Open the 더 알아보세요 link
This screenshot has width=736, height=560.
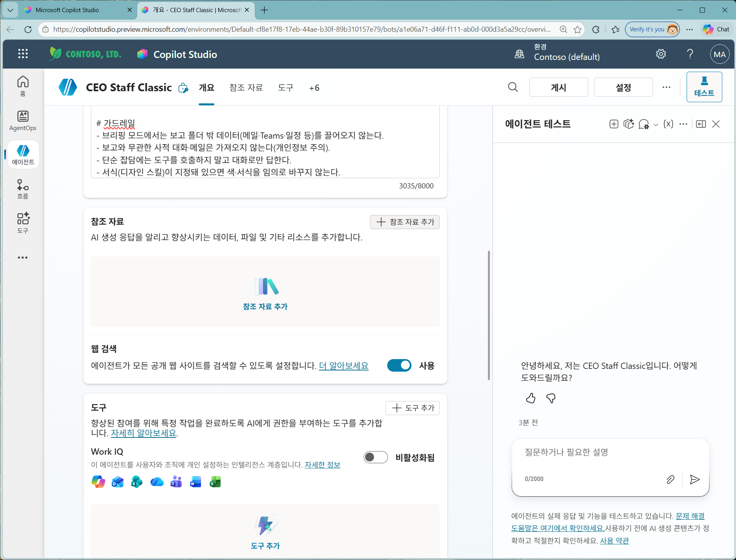[x=344, y=365]
